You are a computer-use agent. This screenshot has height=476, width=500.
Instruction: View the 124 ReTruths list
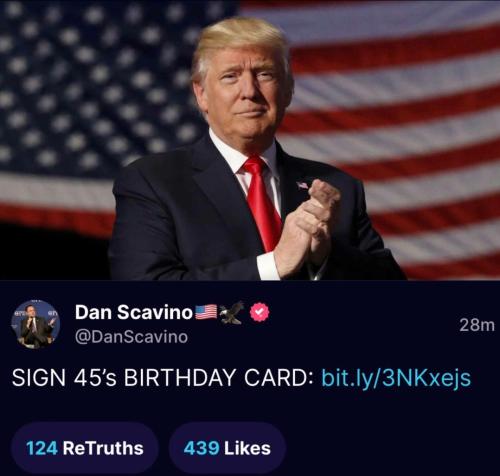point(84,448)
